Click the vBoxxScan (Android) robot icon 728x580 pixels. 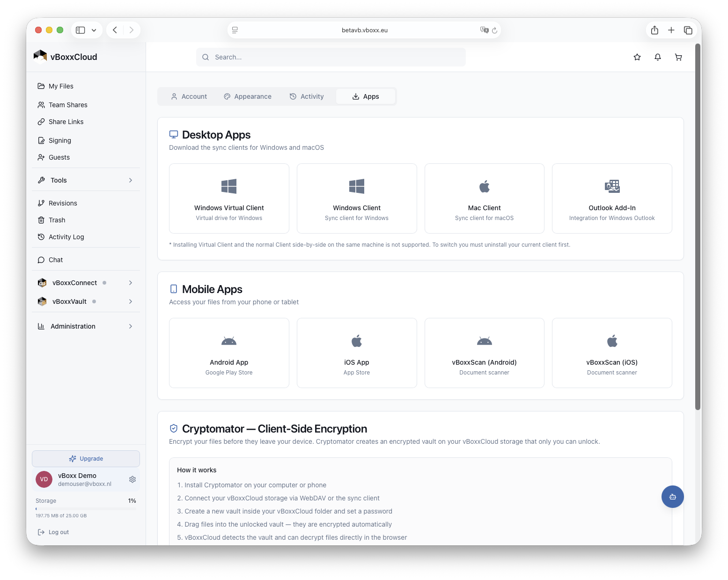click(x=485, y=341)
